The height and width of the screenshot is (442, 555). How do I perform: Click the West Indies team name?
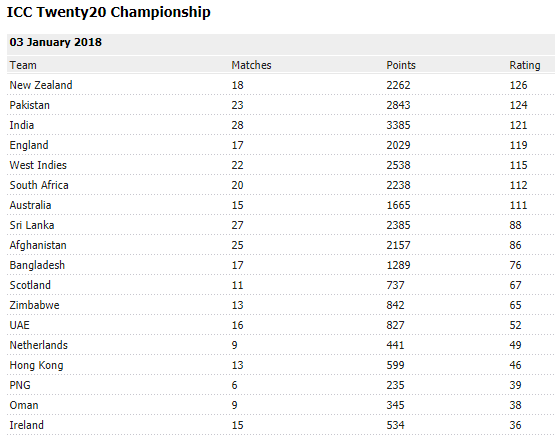coord(38,165)
